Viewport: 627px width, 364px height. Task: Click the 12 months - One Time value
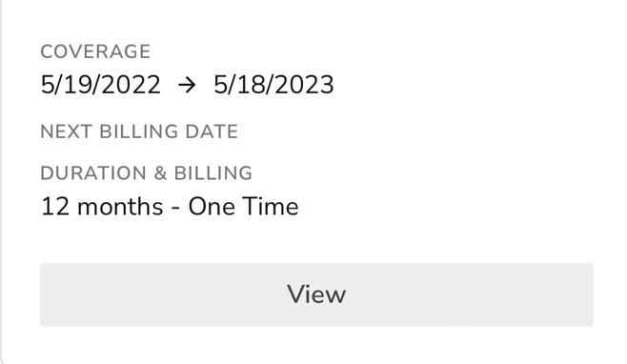(170, 207)
